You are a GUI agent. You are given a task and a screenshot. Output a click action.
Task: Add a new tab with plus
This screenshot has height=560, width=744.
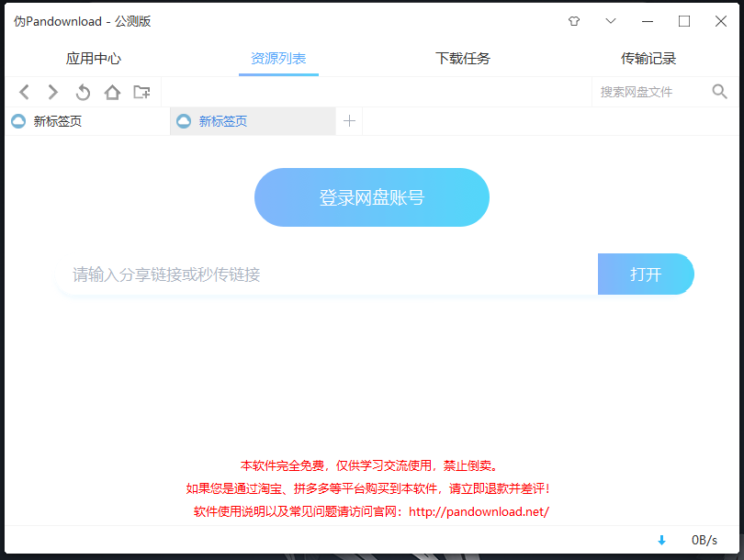(349, 121)
